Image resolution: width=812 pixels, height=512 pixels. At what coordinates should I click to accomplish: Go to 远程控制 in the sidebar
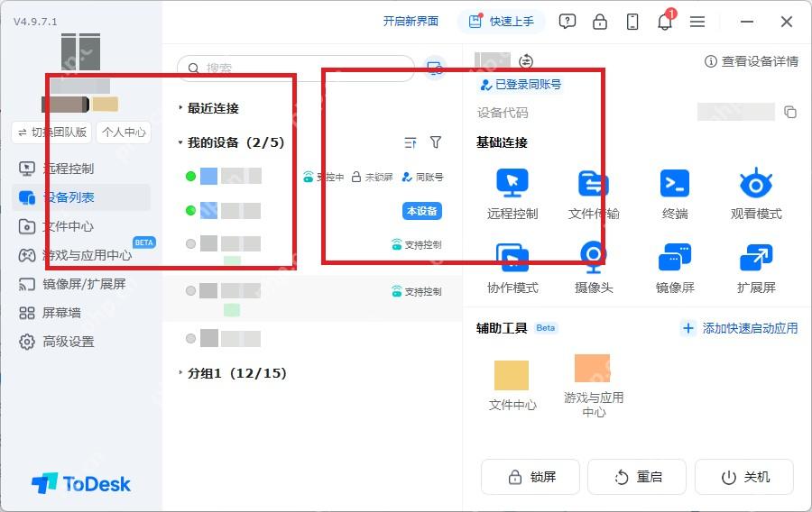[81, 169]
